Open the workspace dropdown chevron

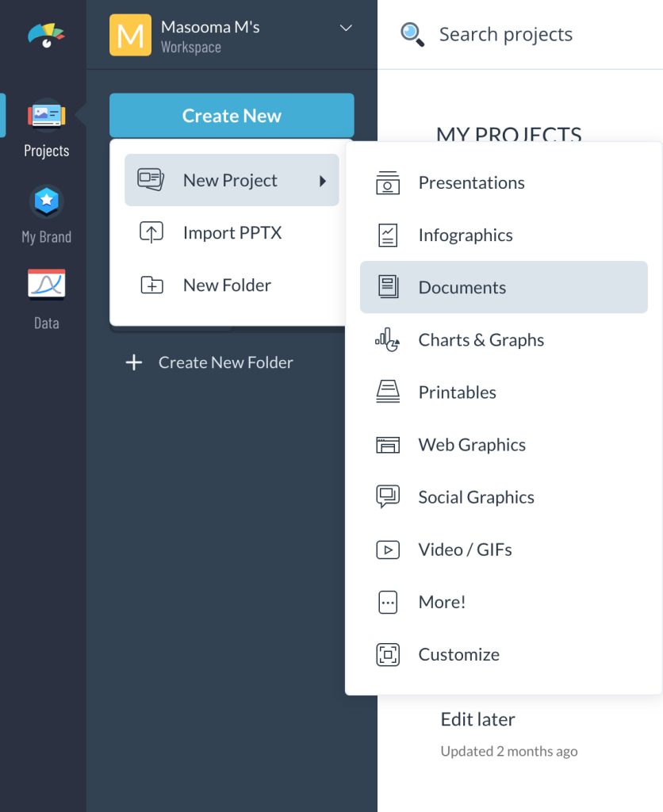pyautogui.click(x=345, y=28)
